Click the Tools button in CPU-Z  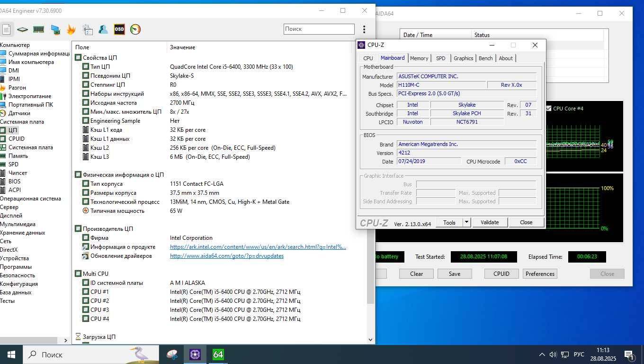(x=449, y=222)
